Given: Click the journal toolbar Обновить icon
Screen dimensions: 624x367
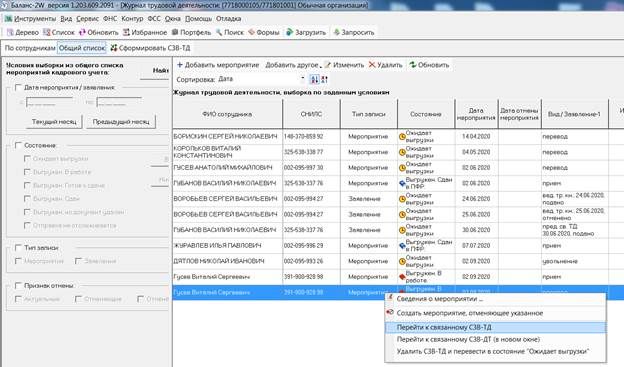Looking at the screenshot, I should pos(413,65).
